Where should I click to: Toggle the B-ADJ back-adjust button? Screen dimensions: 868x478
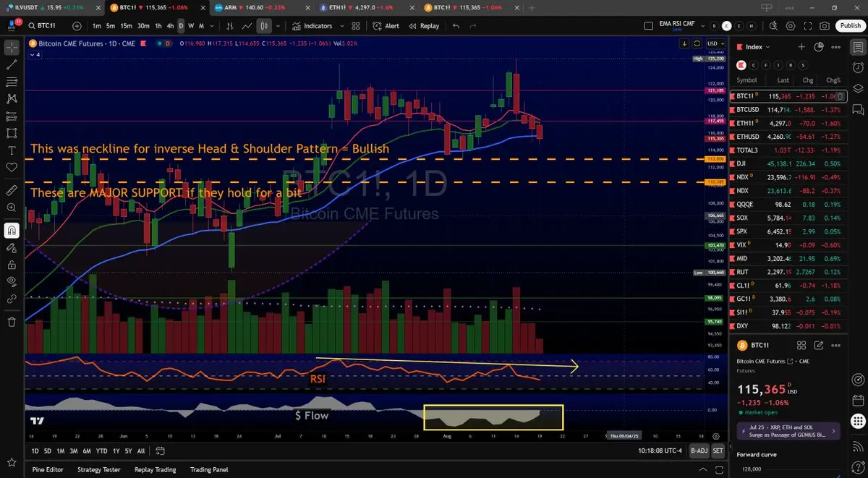(x=699, y=451)
